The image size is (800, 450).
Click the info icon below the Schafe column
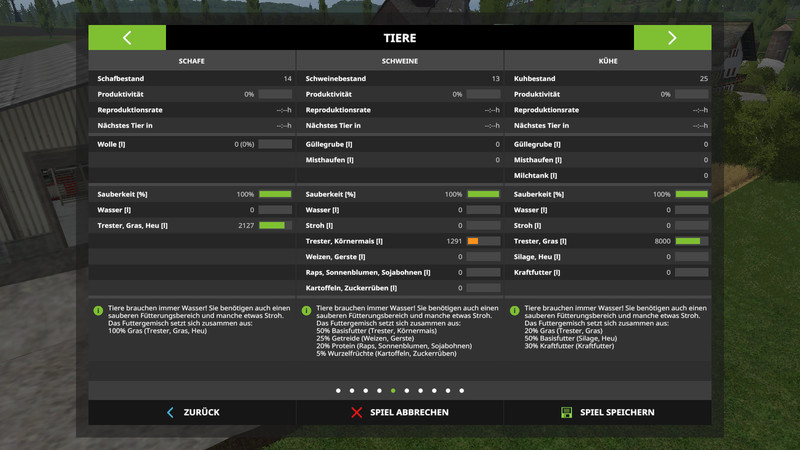tap(98, 311)
